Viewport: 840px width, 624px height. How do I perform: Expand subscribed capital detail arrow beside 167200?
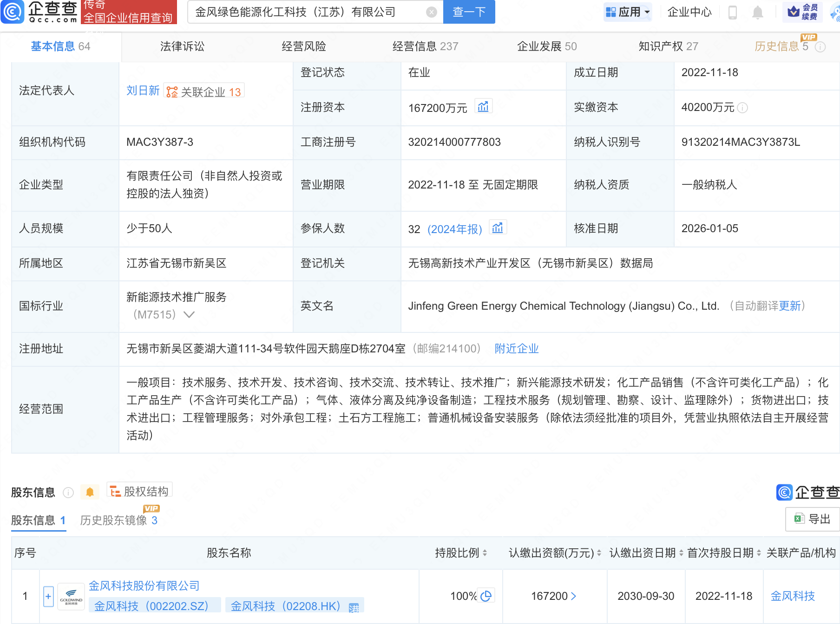tap(573, 596)
